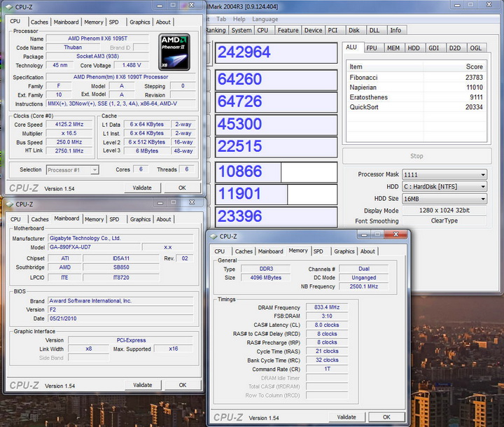Click the Stop benchmark button
Viewport: 504px width, 427px height.
[x=416, y=156]
